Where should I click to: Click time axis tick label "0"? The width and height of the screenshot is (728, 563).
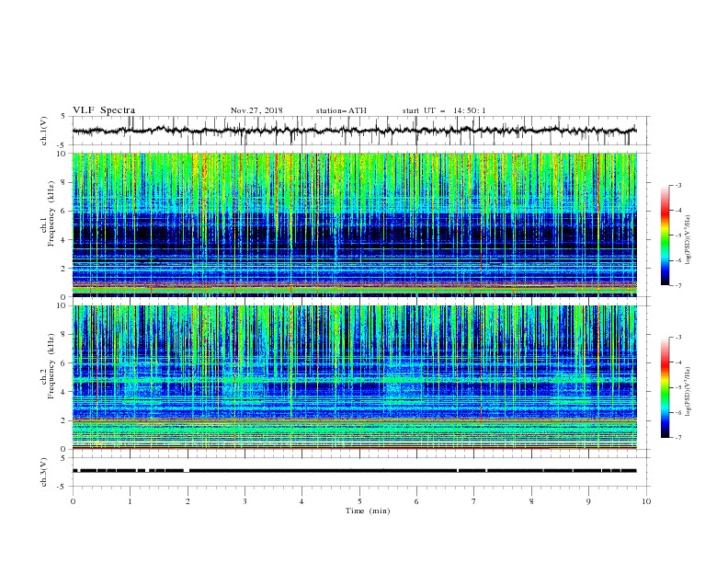[73, 501]
